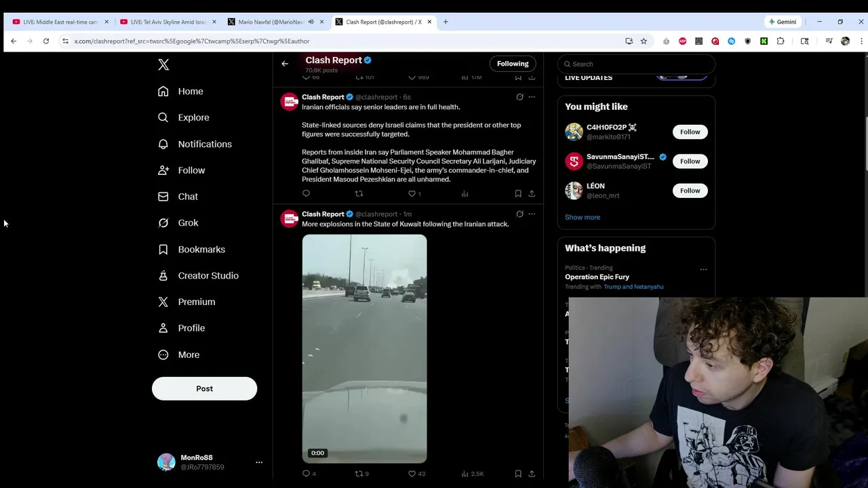Open Chat messages
Image resolution: width=868 pixels, height=488 pixels.
coord(178,197)
